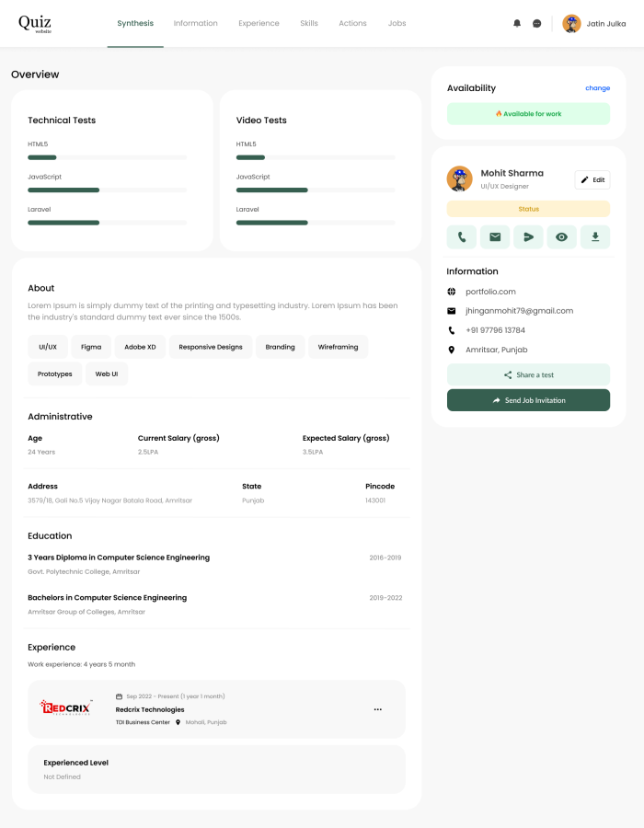This screenshot has height=828, width=644.
Task: Click the phone number +91 97796 13784
Action: 495,330
